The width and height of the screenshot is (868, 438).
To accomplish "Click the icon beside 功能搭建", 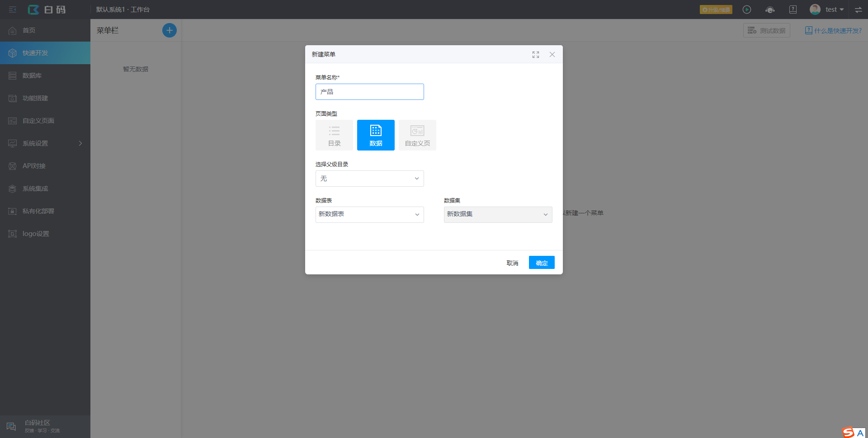I will point(13,98).
